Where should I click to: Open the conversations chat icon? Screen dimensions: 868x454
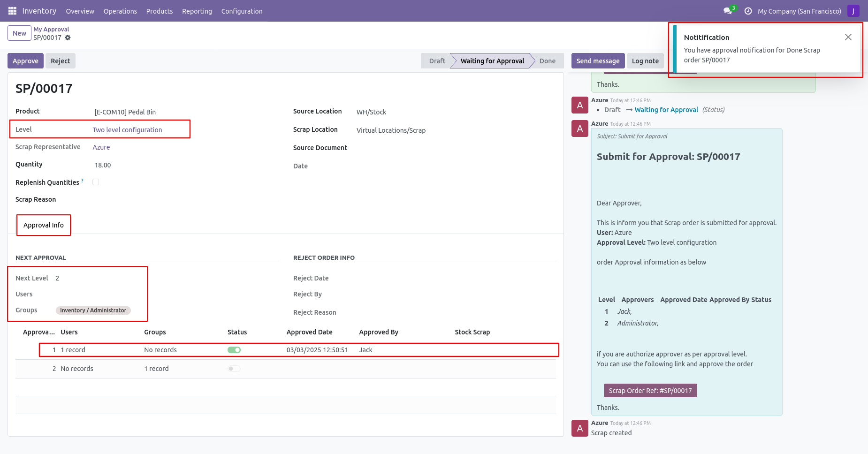click(728, 11)
